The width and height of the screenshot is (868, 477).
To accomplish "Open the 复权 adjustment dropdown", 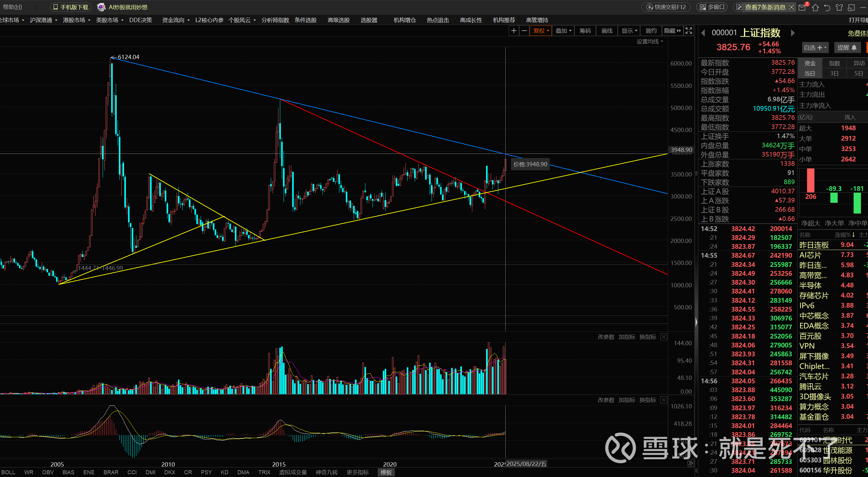I will point(541,31).
